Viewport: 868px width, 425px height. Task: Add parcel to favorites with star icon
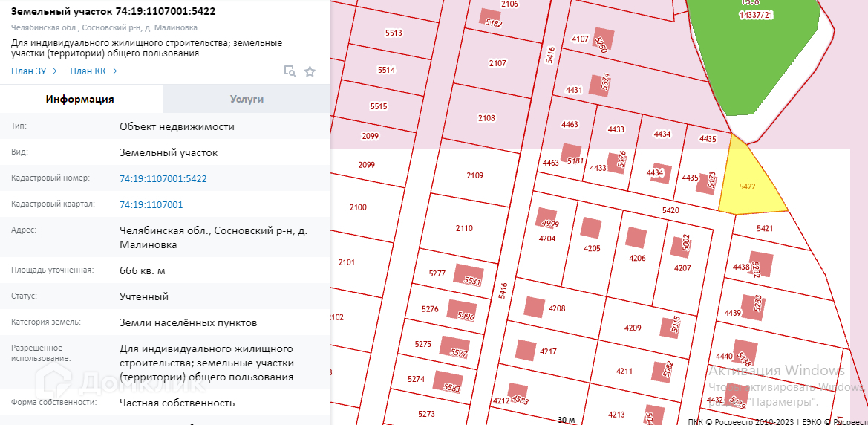(310, 71)
